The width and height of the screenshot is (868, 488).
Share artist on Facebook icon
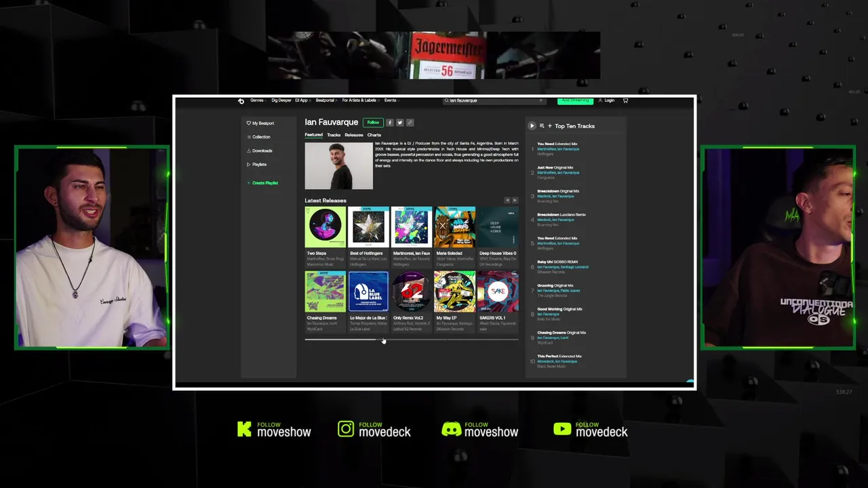click(x=390, y=123)
